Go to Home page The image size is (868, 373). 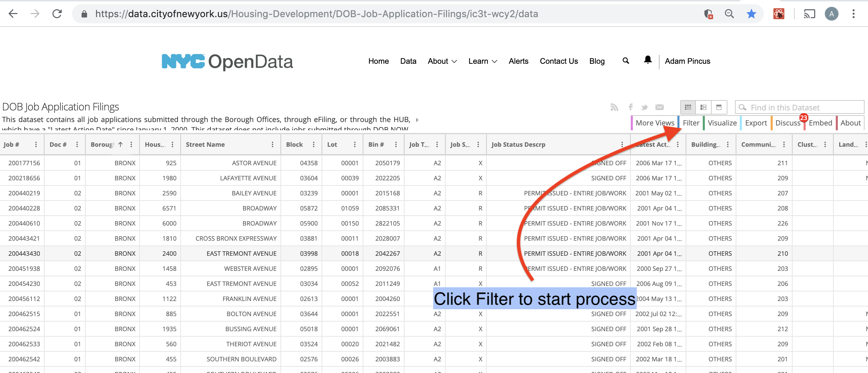(x=378, y=61)
